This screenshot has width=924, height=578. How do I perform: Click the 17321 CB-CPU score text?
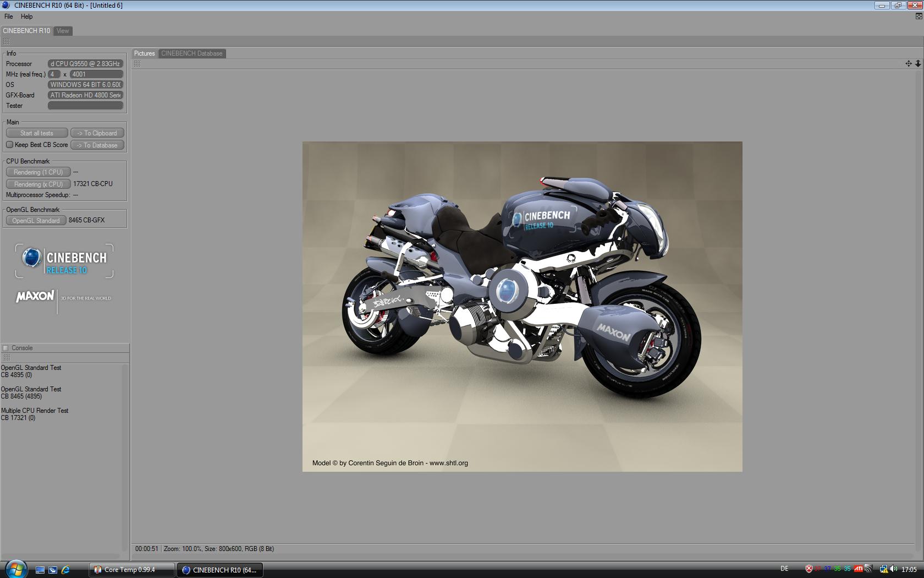(93, 184)
